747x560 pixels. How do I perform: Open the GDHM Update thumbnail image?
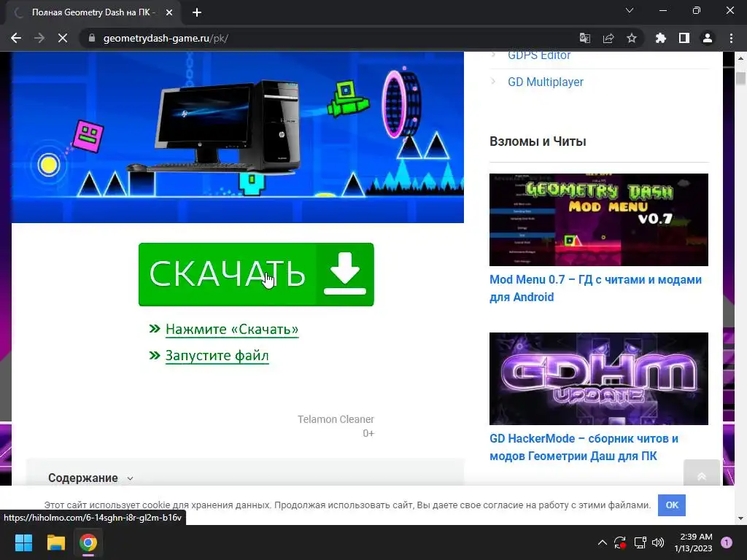[x=599, y=378]
